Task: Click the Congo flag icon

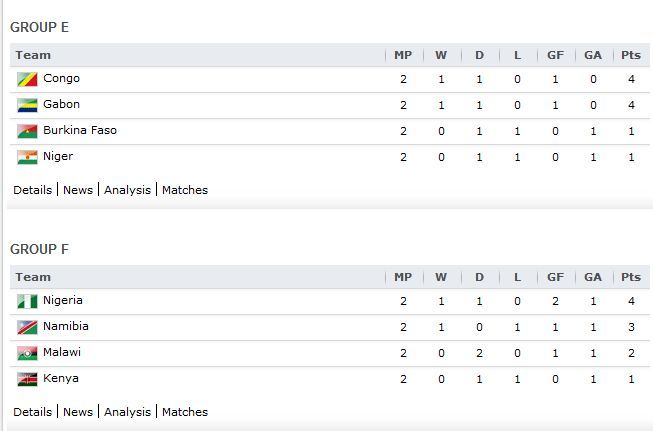Action: click(x=27, y=79)
